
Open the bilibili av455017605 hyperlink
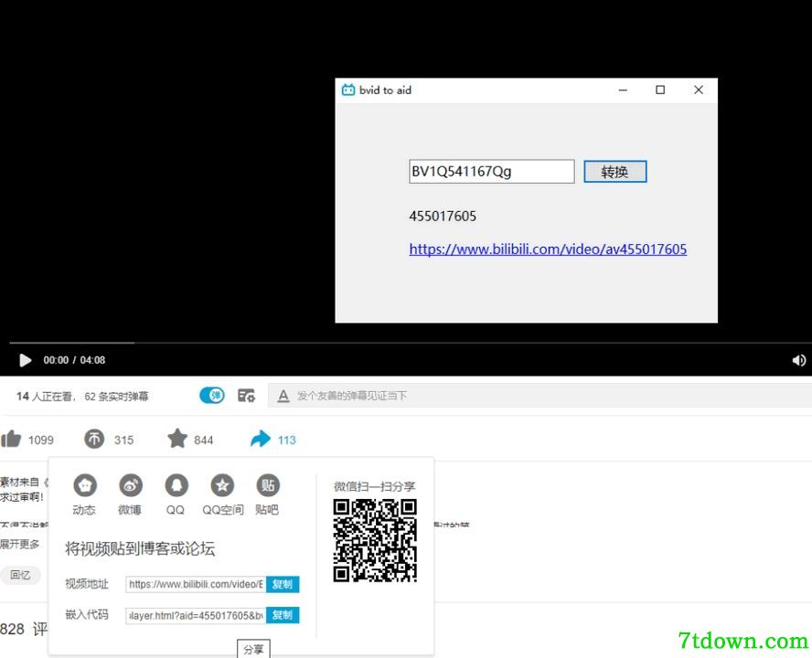click(548, 249)
